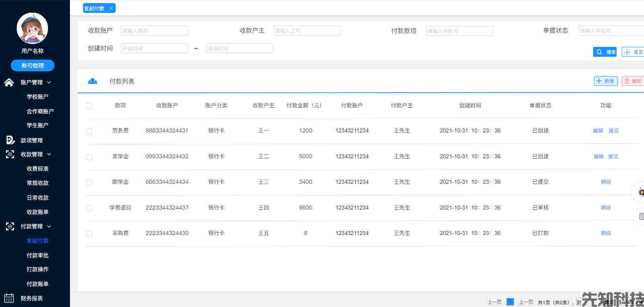Viewport: 644px width, 307px height.
Task: Click the circular icon on the 重置 button
Action: click(627, 52)
